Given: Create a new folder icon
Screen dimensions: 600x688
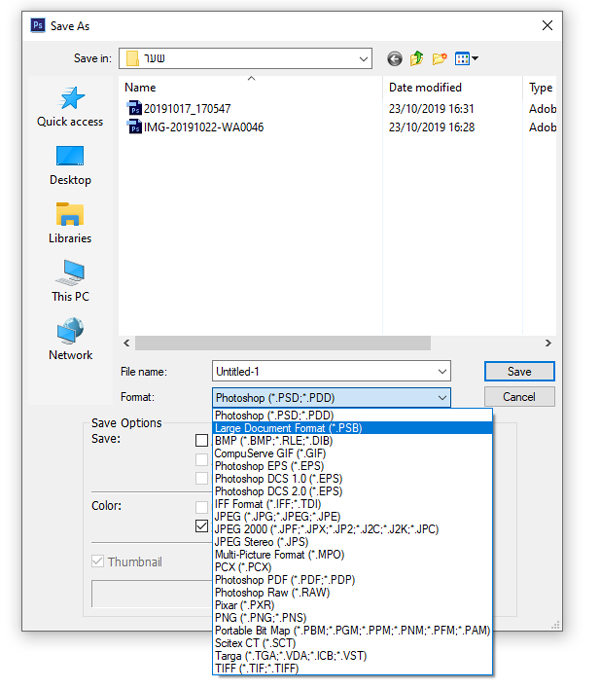Looking at the screenshot, I should coord(439,58).
